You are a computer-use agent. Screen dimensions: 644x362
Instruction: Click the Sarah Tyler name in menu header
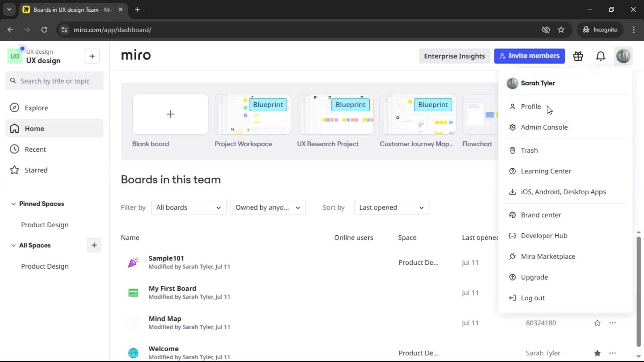[538, 83]
